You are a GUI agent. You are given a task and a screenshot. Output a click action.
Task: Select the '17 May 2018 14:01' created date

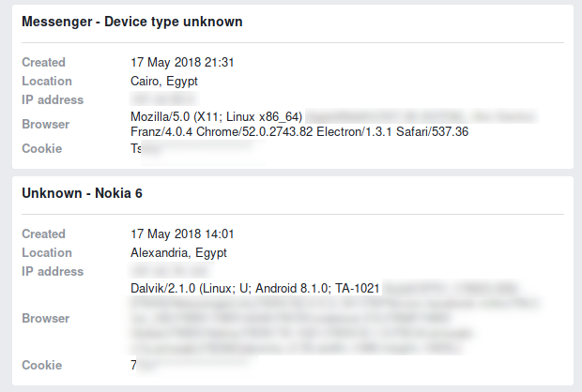(182, 234)
